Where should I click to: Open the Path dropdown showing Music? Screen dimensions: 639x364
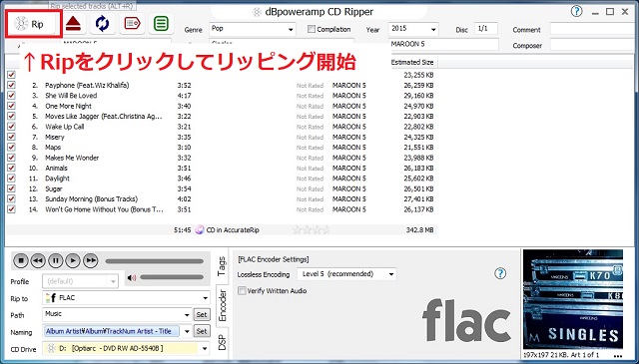click(x=118, y=315)
